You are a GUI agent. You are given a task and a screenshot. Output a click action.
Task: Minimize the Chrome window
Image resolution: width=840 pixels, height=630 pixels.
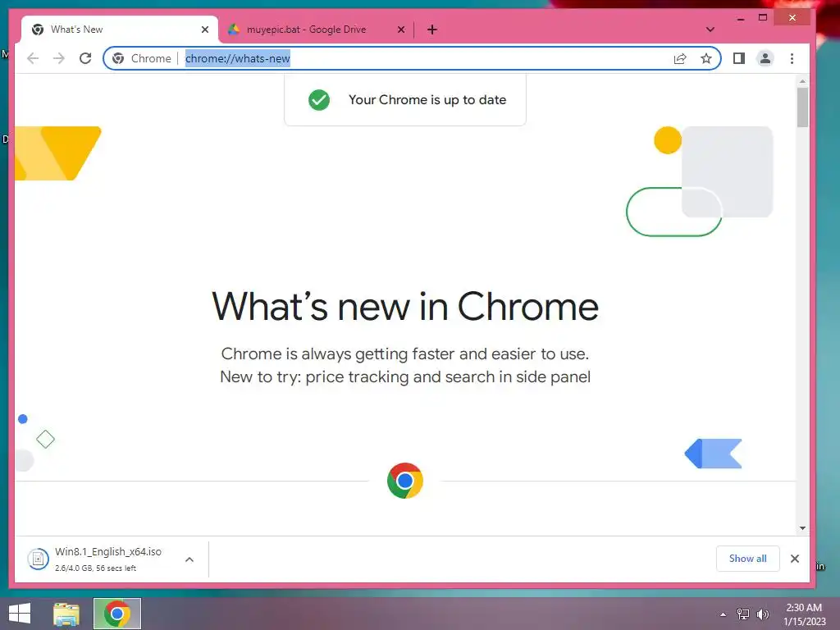(x=741, y=18)
